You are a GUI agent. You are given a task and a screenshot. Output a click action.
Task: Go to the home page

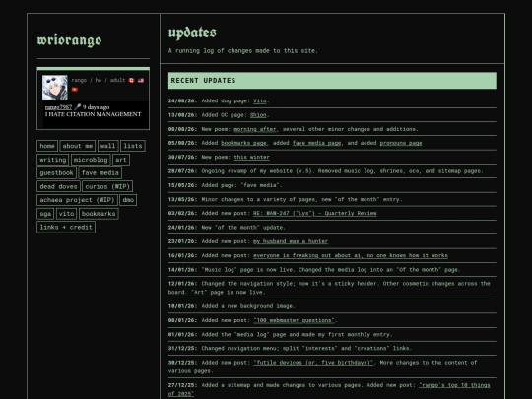pyautogui.click(x=47, y=146)
